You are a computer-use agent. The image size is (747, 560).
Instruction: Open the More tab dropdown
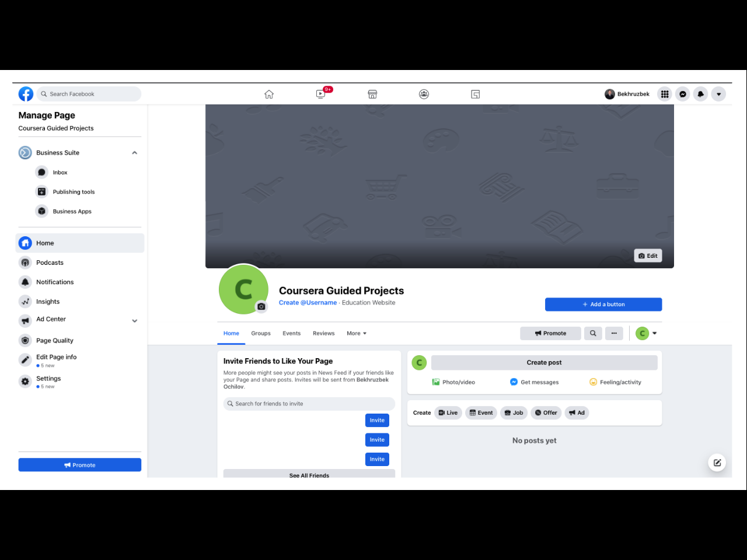357,334
